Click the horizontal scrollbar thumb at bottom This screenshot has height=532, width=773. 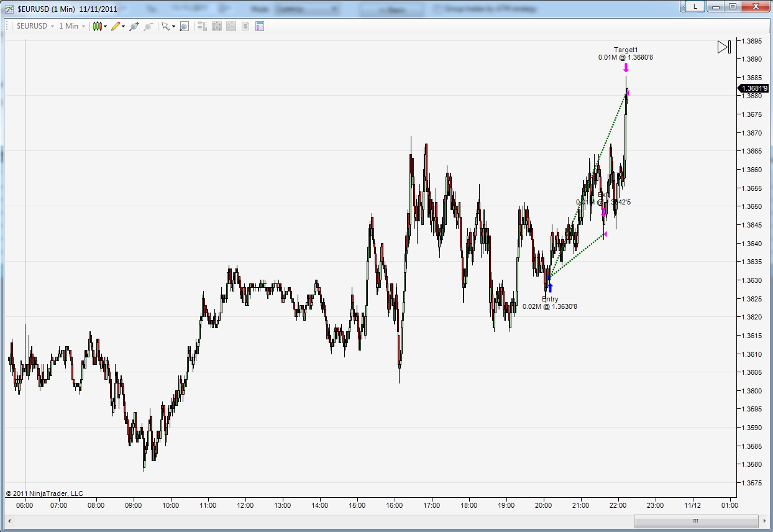click(696, 521)
